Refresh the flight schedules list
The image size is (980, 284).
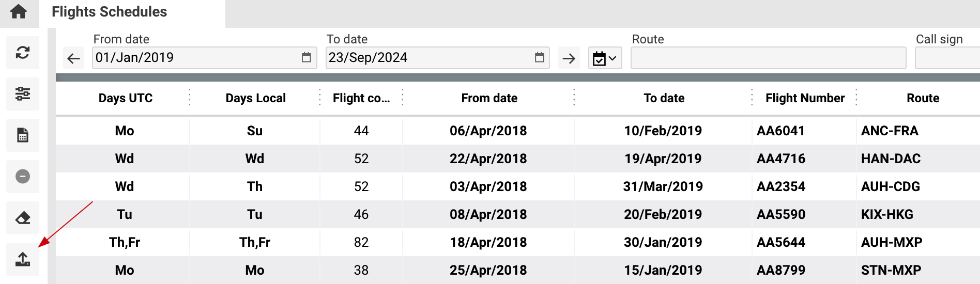[23, 52]
